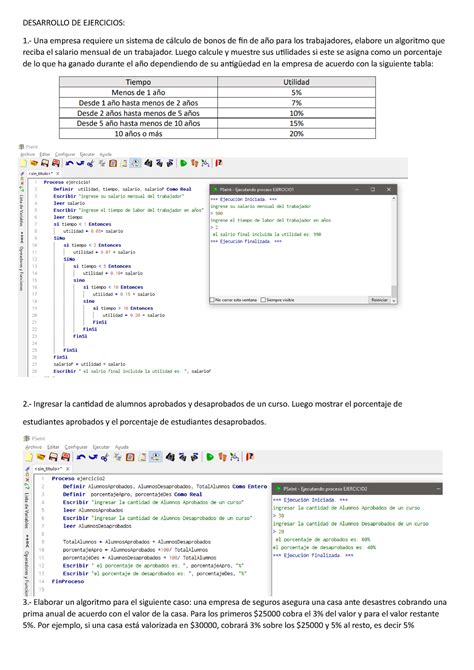Click the '20%' cell in the Utilidad column
The height and width of the screenshot is (670, 474).
296,134
